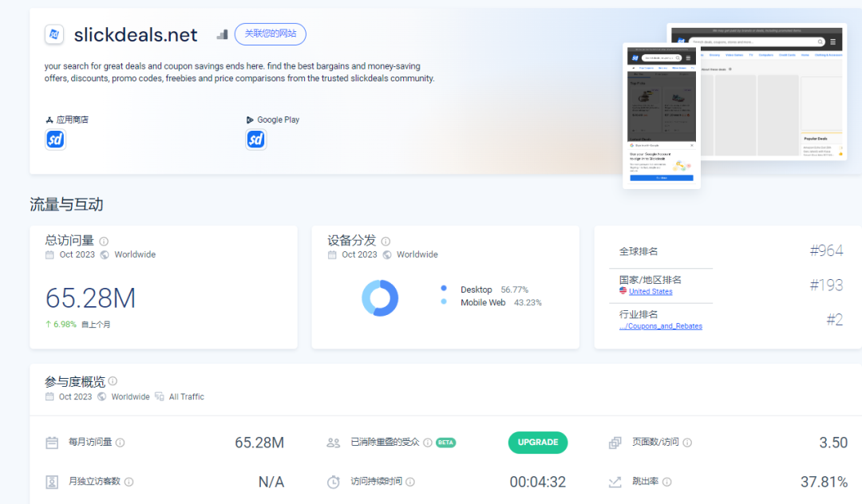Click the Mobile Web 43.23% percentage

point(528,302)
